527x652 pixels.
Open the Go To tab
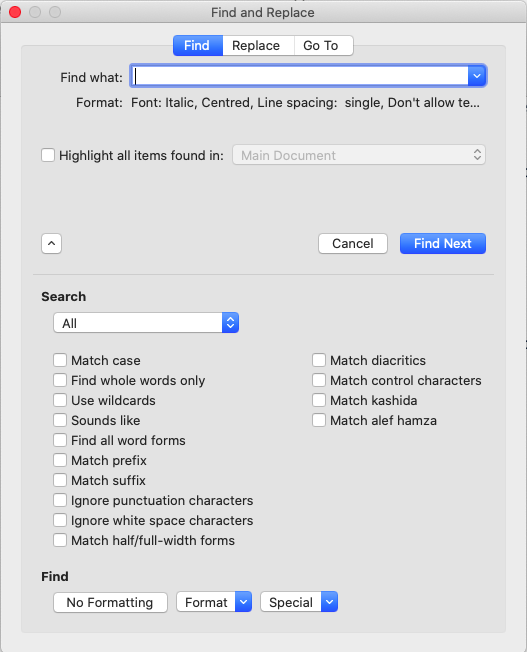(x=323, y=45)
